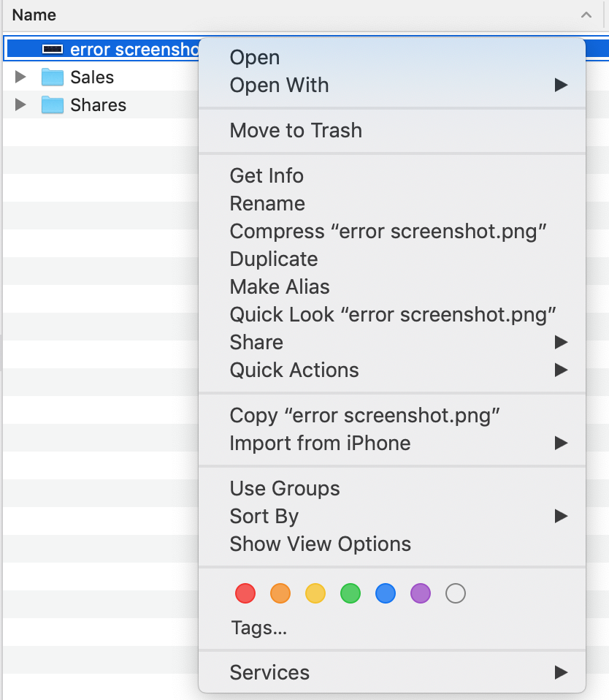Apply the red tag color
The image size is (609, 700).
pyautogui.click(x=245, y=593)
